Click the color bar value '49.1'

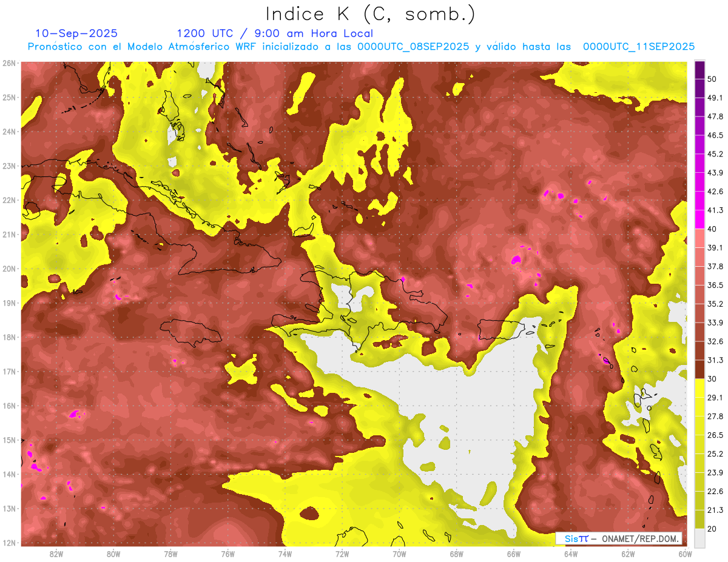(715, 98)
